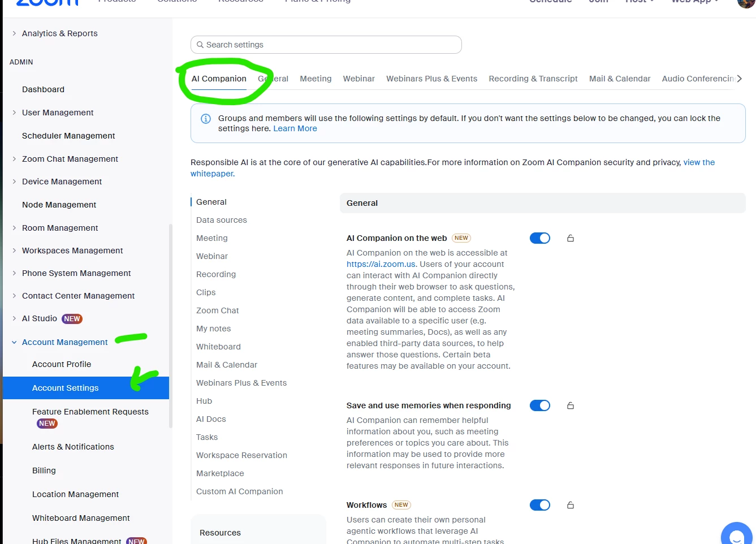Jump to Clips section
756x544 pixels.
click(206, 292)
